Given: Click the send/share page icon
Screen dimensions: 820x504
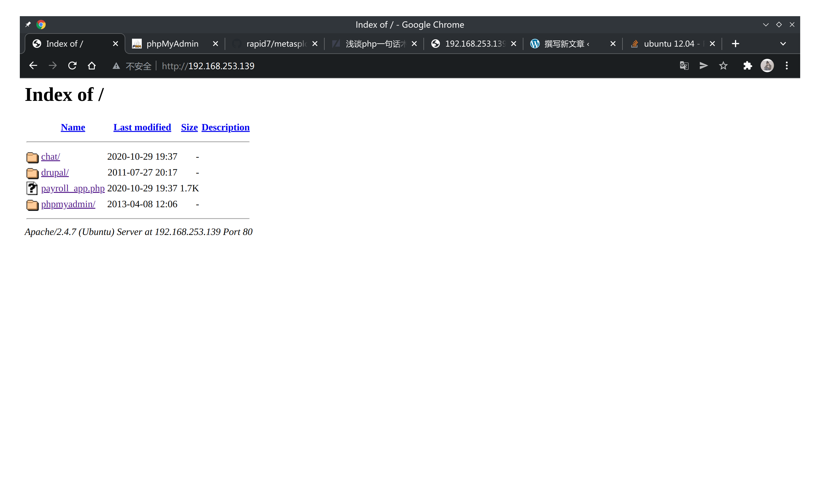Looking at the screenshot, I should click(703, 66).
